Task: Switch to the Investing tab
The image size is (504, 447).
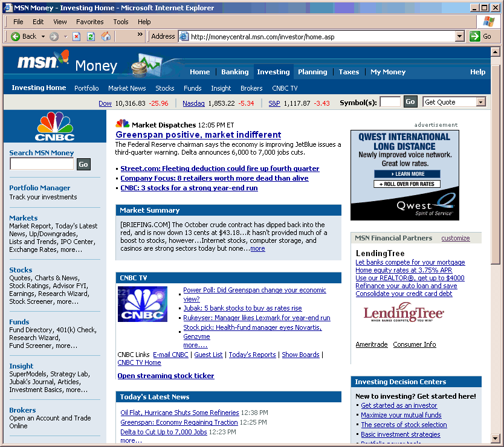Action: (273, 71)
